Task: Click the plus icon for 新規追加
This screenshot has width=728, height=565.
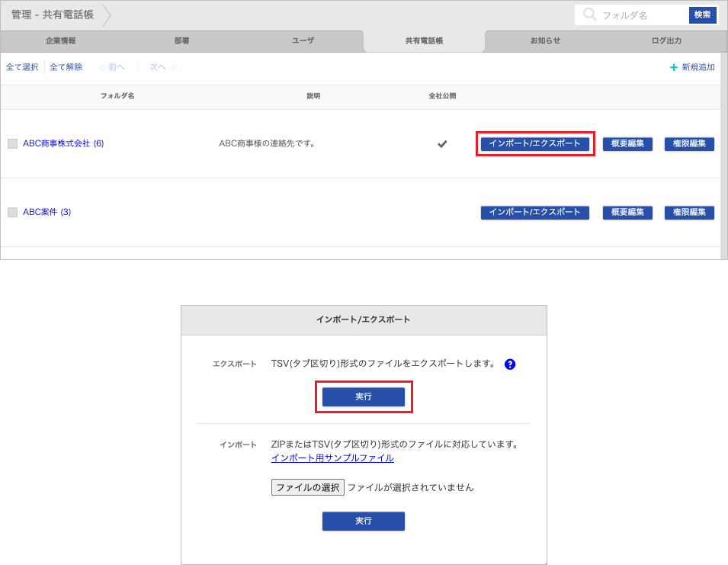Action: pyautogui.click(x=673, y=67)
